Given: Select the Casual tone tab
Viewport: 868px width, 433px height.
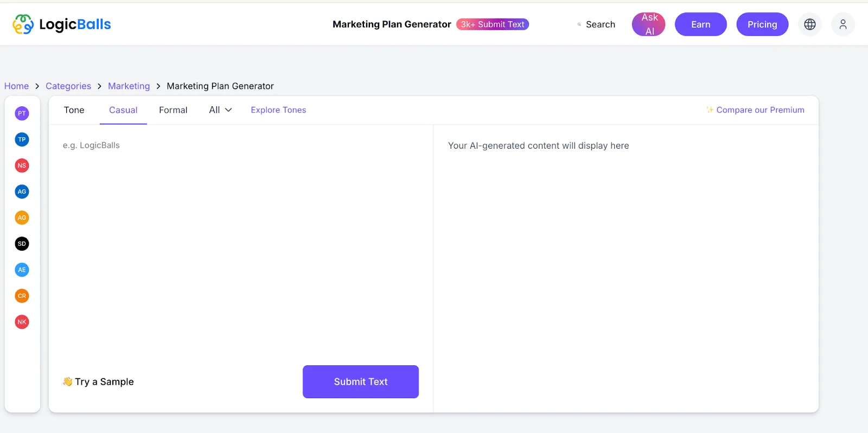Looking at the screenshot, I should tap(123, 110).
